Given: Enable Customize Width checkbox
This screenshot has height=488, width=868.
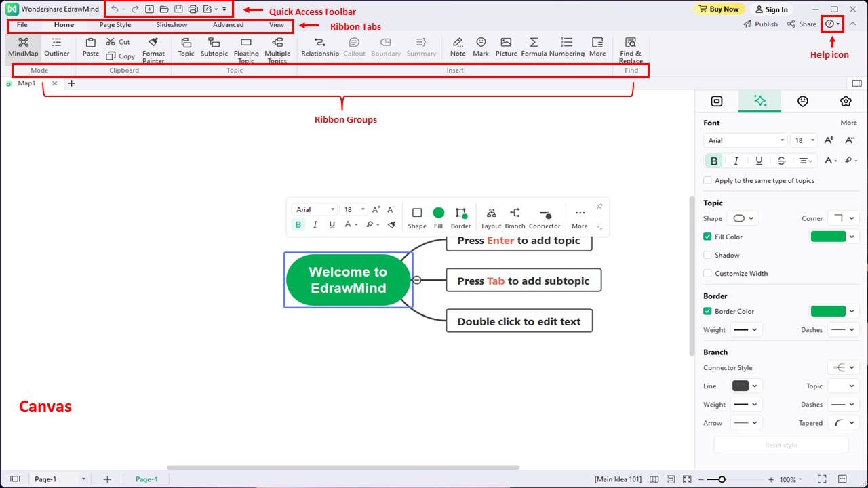Looking at the screenshot, I should pyautogui.click(x=708, y=274).
